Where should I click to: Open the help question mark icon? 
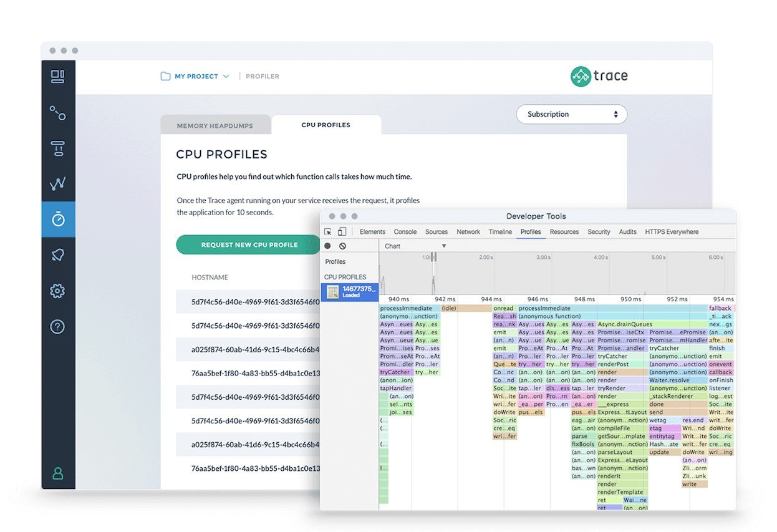[x=57, y=326]
